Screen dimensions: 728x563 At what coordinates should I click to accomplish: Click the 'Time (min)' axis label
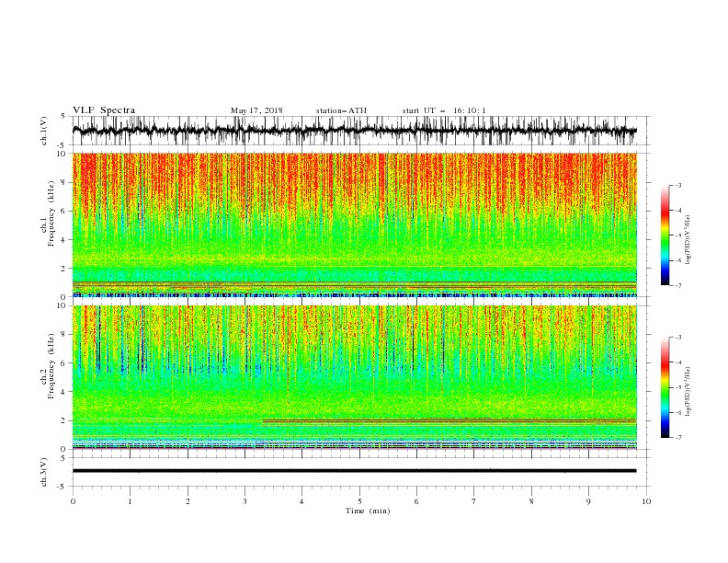[x=368, y=511]
